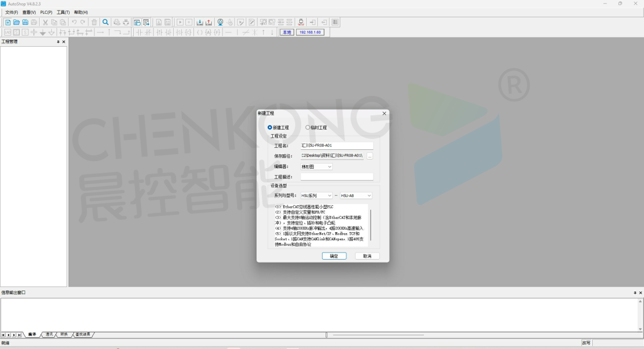Click the Find magnifier icon in toolbar
This screenshot has height=349, width=644.
[x=106, y=22]
